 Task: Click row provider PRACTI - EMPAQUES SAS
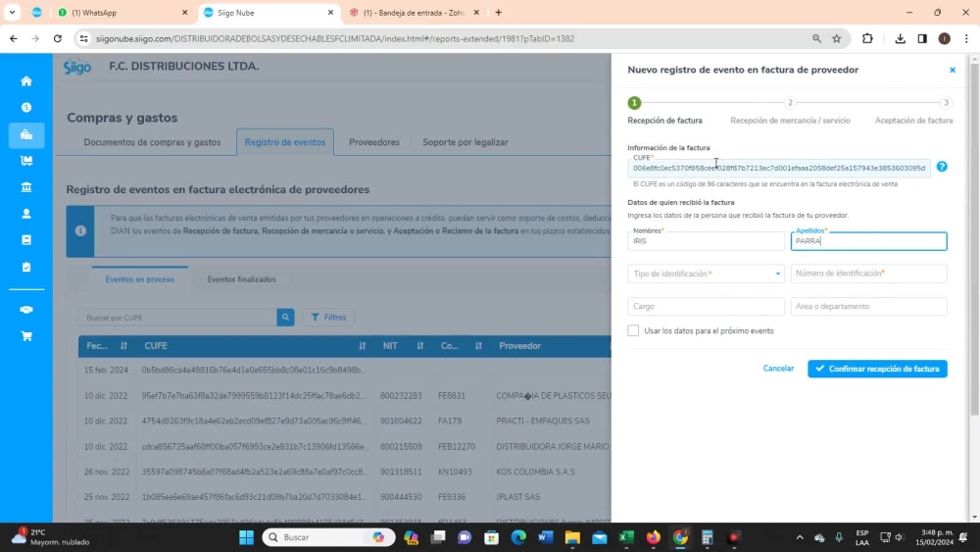[543, 422]
